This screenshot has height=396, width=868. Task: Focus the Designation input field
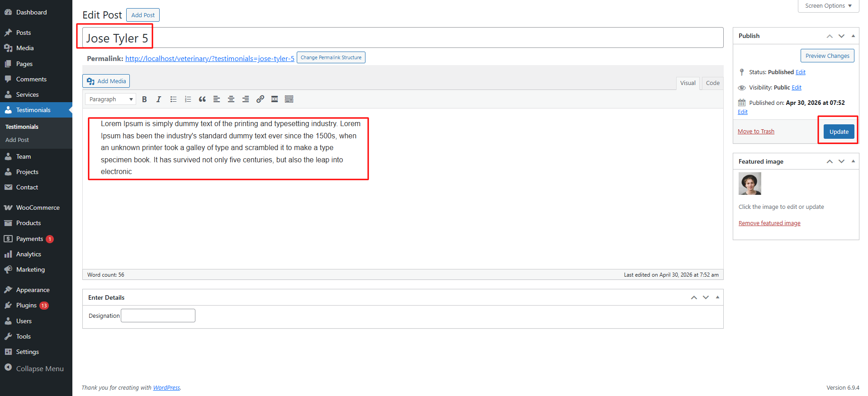158,316
